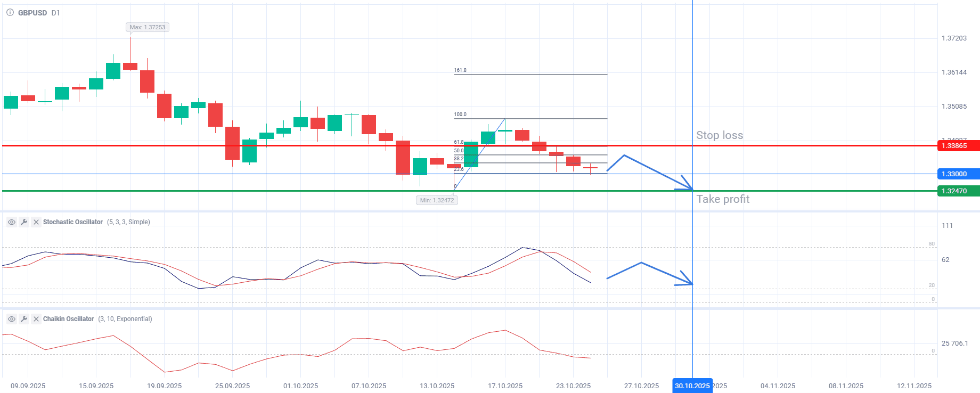The image size is (980, 393).
Task: Select the Fibonacci 161.8 level label
Action: 460,70
